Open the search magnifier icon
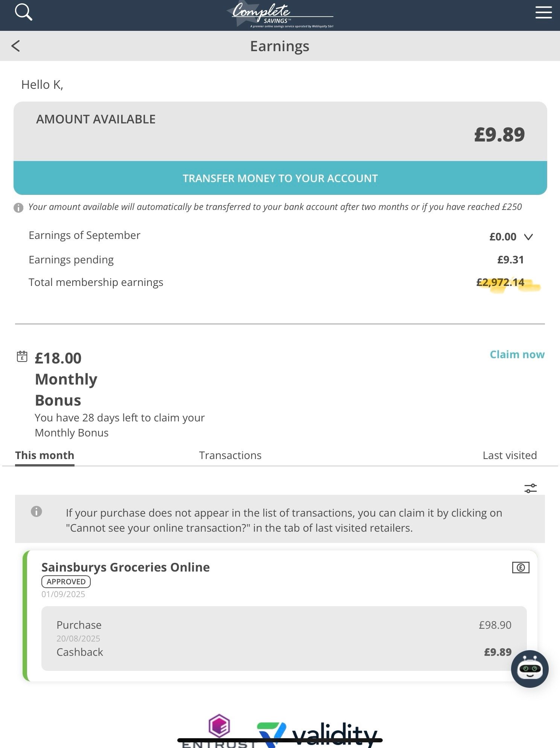Viewport: 560px width, 748px height. (23, 12)
